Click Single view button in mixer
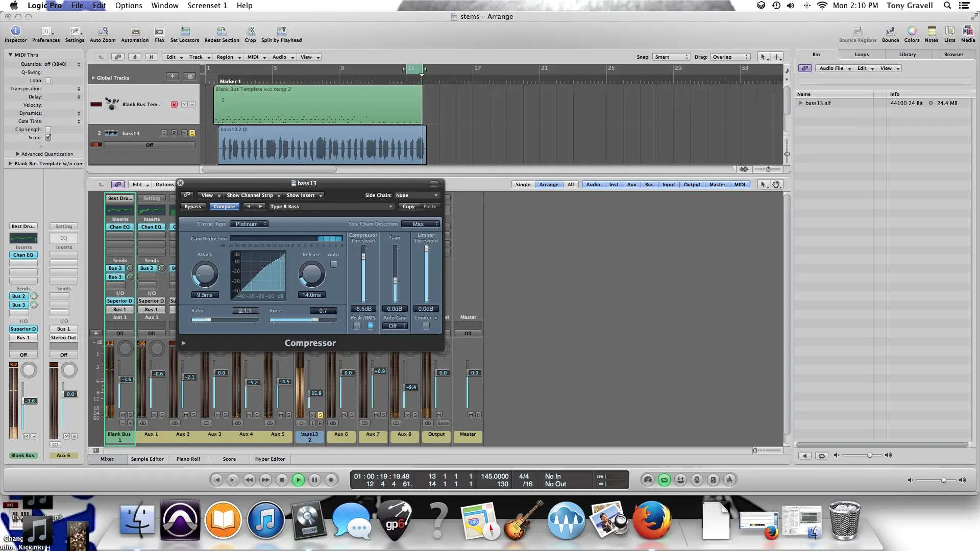 pyautogui.click(x=523, y=185)
